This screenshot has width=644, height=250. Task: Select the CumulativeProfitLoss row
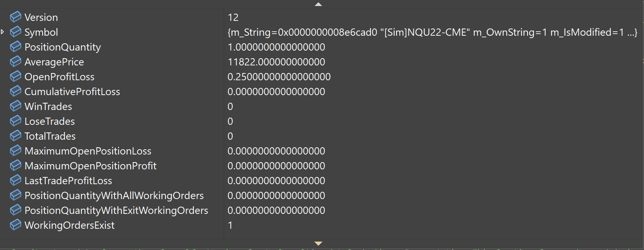[72, 91]
